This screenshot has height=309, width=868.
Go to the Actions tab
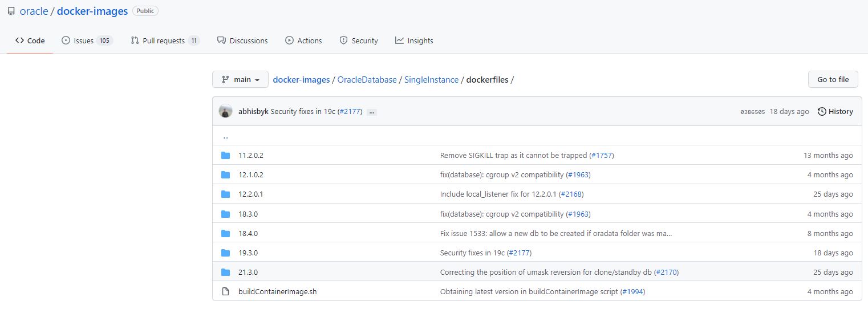303,40
